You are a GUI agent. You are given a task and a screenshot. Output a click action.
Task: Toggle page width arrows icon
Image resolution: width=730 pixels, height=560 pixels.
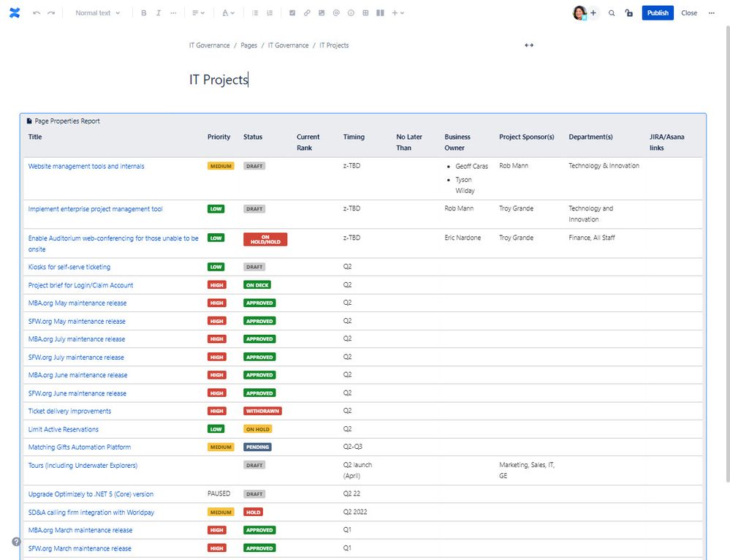[x=529, y=45]
